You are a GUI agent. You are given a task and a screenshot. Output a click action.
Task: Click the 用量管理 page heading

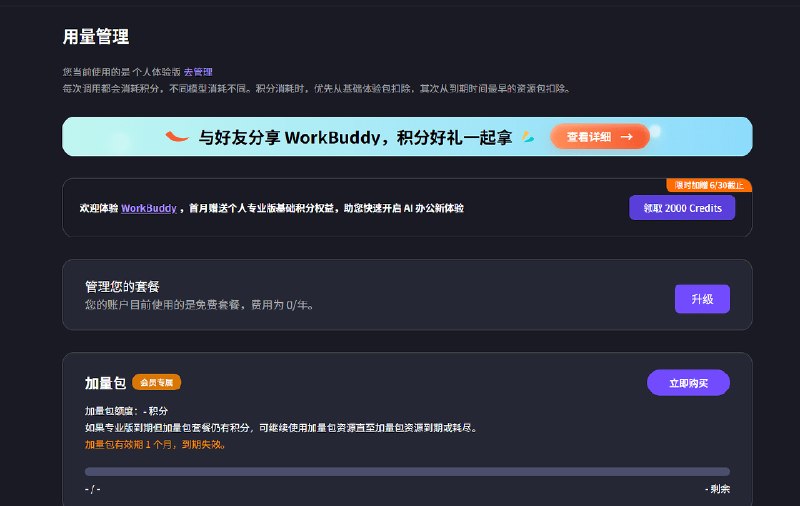tap(96, 37)
